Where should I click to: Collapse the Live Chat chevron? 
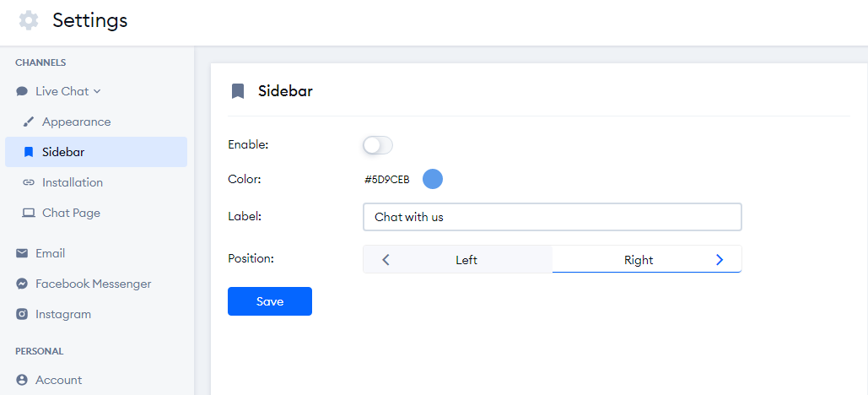[x=97, y=91]
